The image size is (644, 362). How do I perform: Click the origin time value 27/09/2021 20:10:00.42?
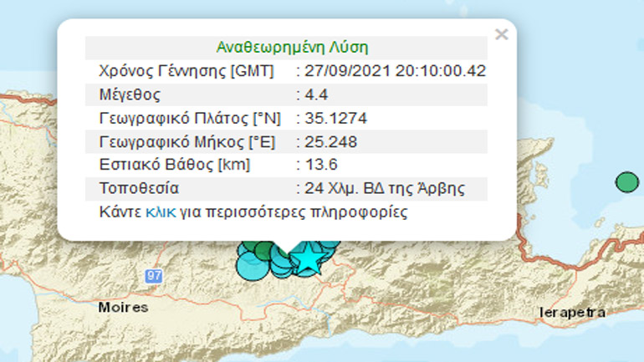click(396, 71)
